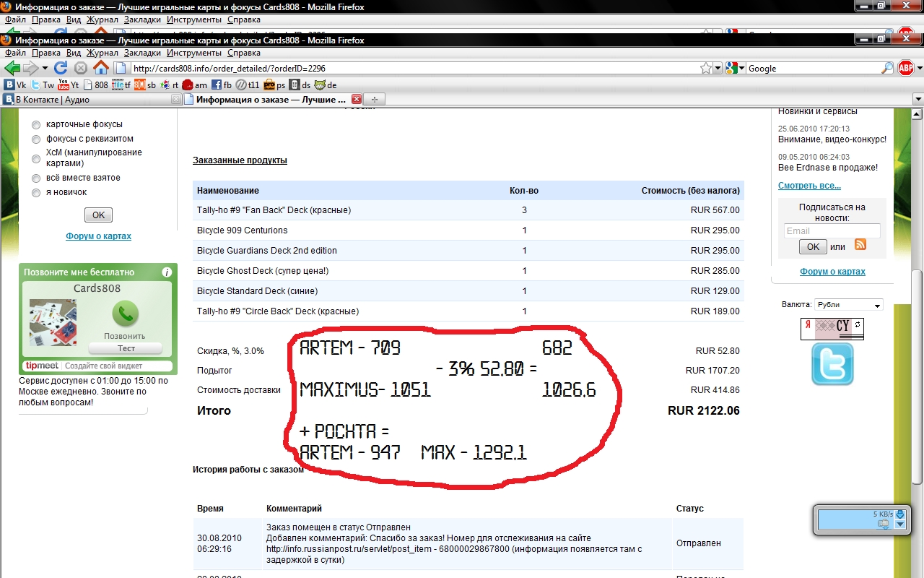
Task: Open the 'Журнал' menu
Action: pos(103,53)
